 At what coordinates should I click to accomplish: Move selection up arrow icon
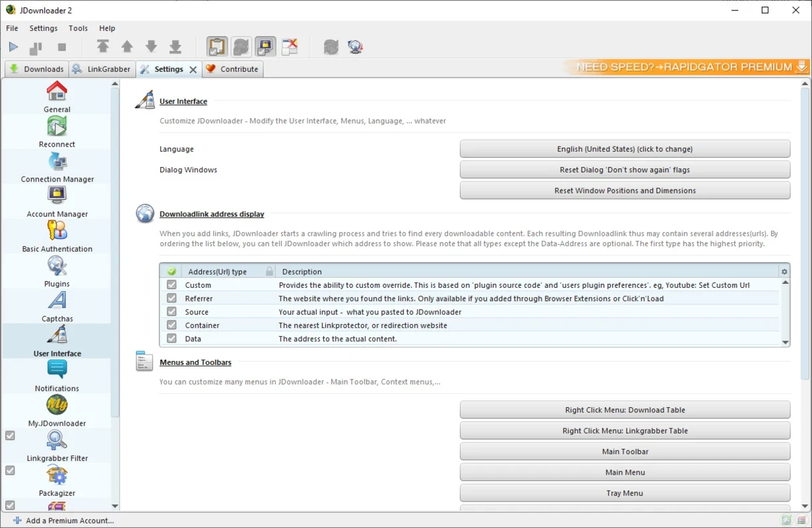pyautogui.click(x=127, y=46)
